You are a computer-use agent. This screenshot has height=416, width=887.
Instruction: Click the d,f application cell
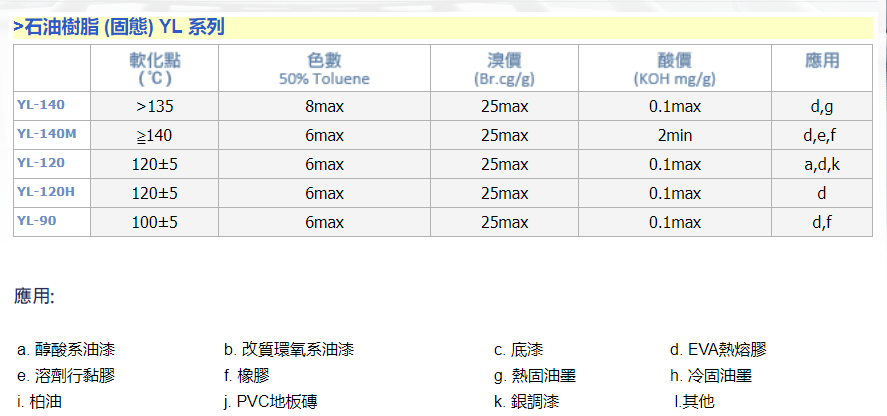pyautogui.click(x=821, y=222)
